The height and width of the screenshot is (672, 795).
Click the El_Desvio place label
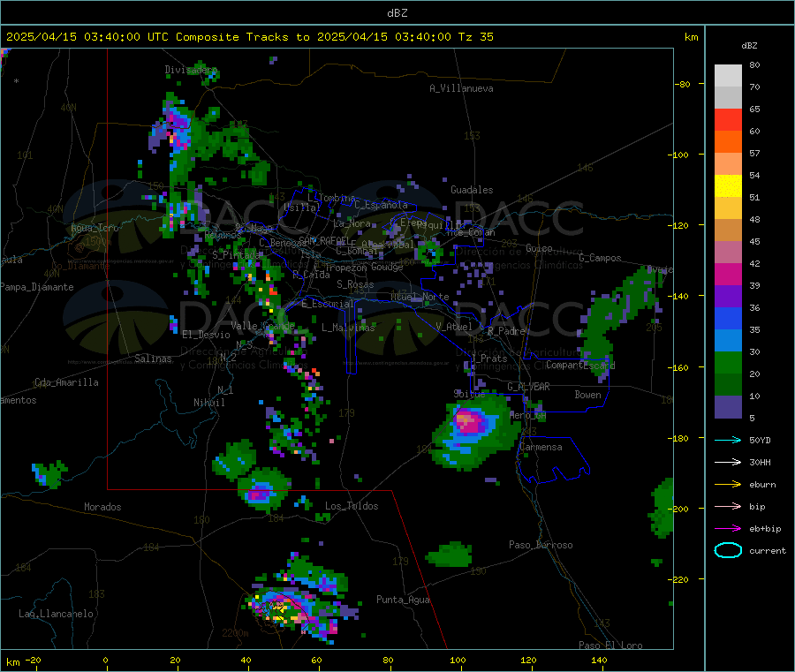[x=206, y=335]
